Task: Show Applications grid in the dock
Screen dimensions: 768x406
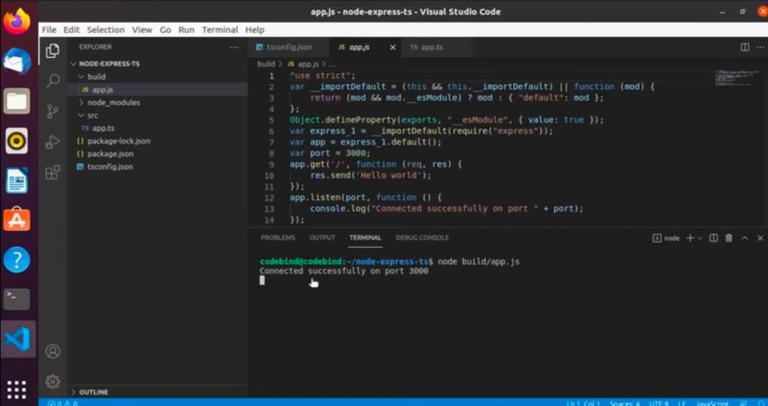Action: [17, 389]
